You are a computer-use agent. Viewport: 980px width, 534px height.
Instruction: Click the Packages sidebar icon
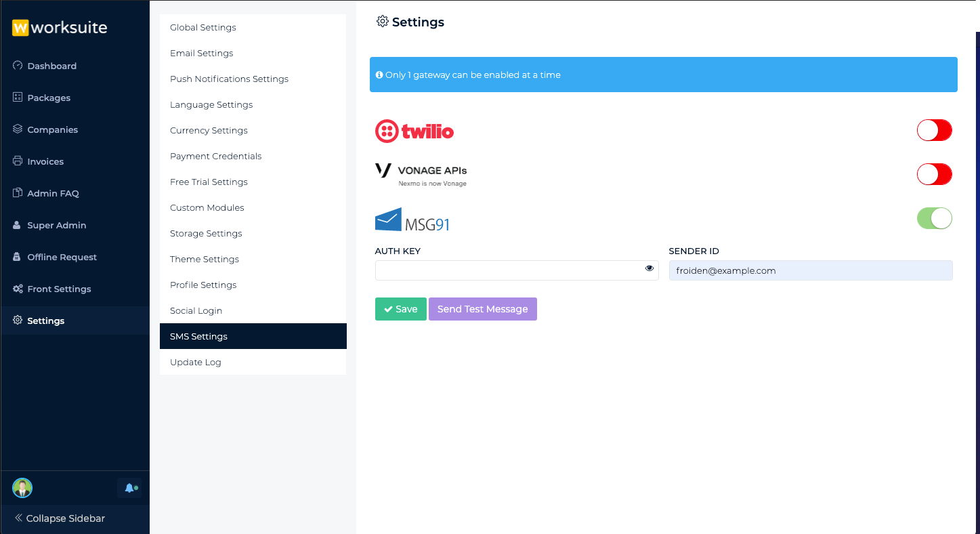tap(18, 98)
